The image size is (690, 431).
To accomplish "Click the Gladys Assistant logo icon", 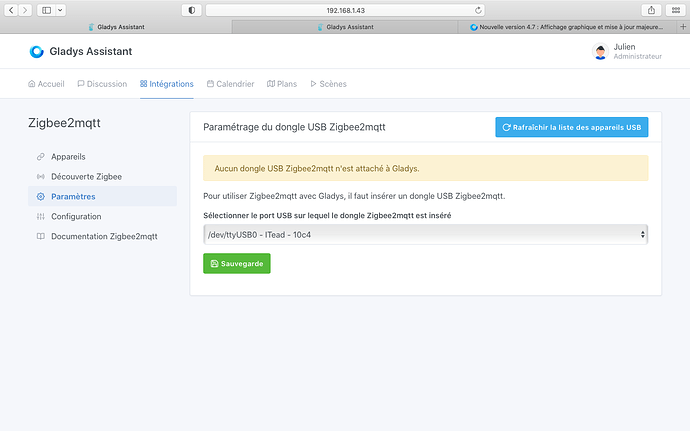I will 37,52.
